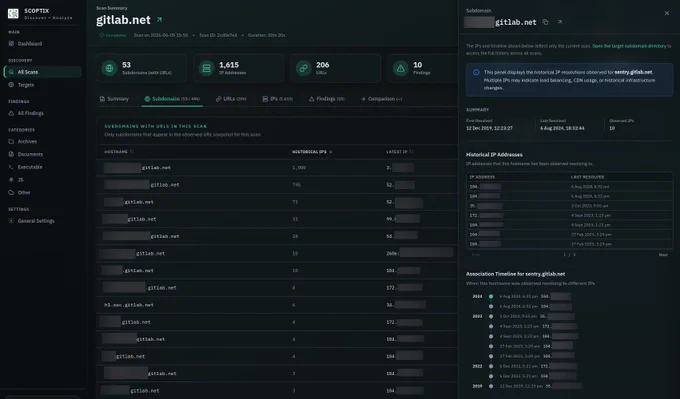Open gitlab.net external link arrow in header
The width and height of the screenshot is (680, 399).
159,20
